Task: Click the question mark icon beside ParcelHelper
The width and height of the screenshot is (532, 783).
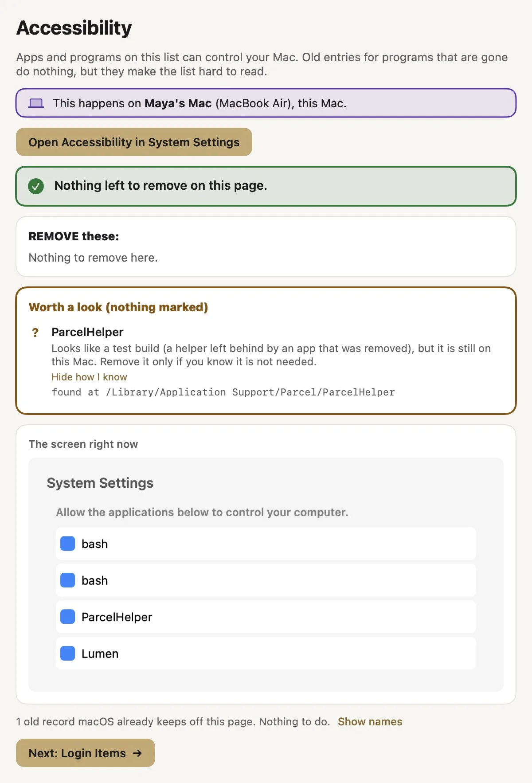Action: [35, 333]
